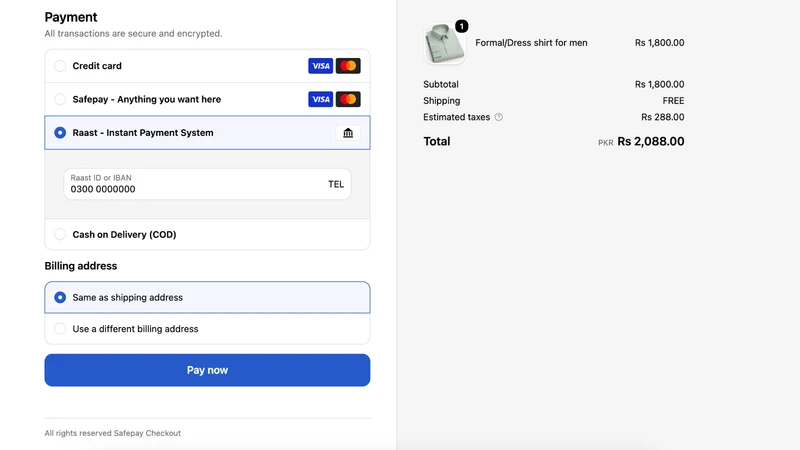This screenshot has height=450, width=800.
Task: Click the Shipping FREE value
Action: pyautogui.click(x=673, y=101)
